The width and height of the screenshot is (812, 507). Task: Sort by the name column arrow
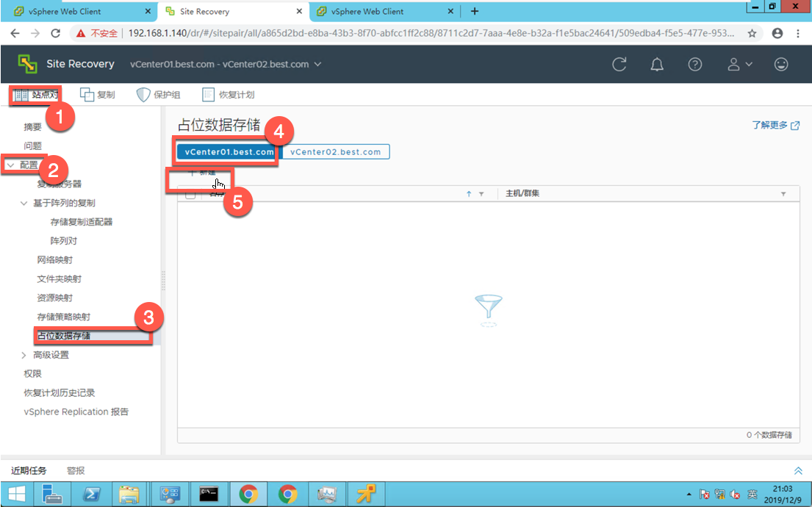point(469,194)
